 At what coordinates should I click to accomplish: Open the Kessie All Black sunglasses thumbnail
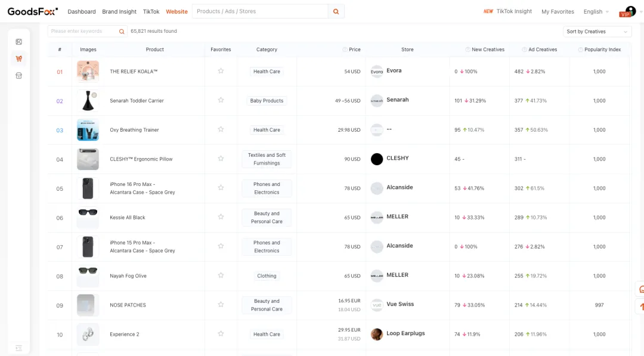(x=88, y=217)
